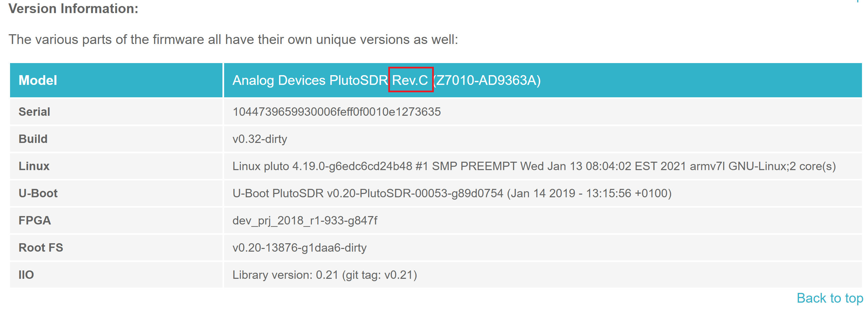Image resolution: width=868 pixels, height=309 pixels.
Task: Click the dev_prj_2018_r1 FPGA value
Action: [x=305, y=220]
